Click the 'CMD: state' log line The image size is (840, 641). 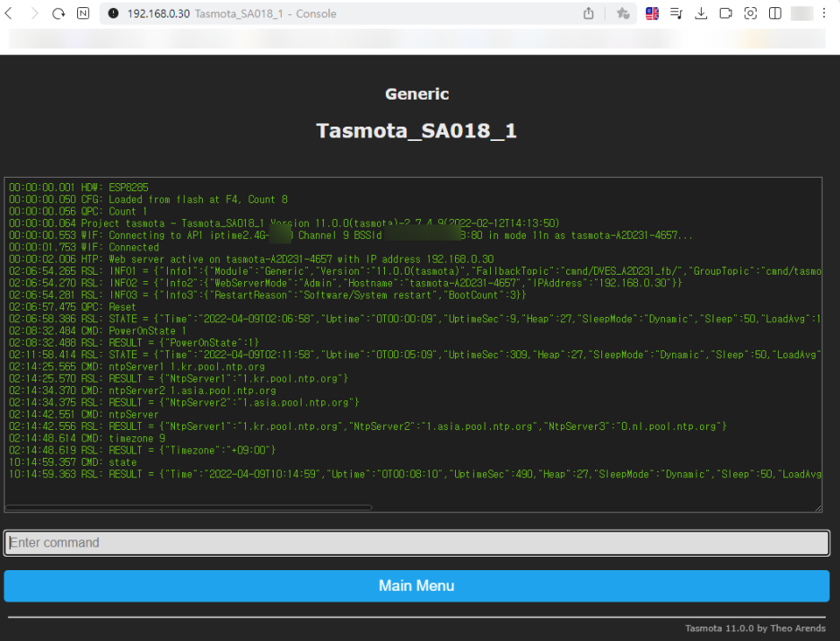(73, 462)
